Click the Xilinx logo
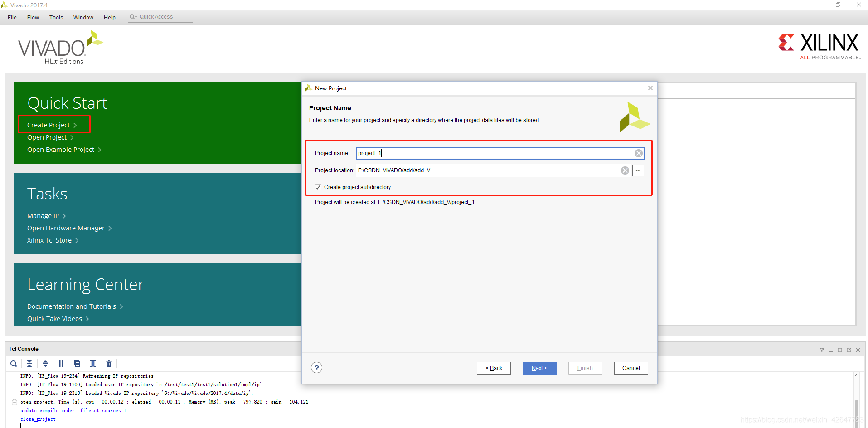Viewport: 868px width, 428px height. [820, 47]
